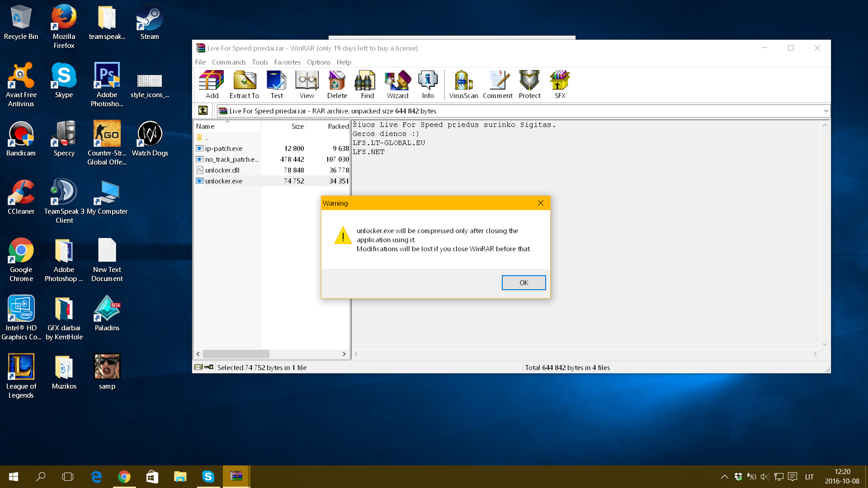This screenshot has height=488, width=868.
Task: Select Counter-Strike Global Offensive desktop icon
Action: [107, 143]
